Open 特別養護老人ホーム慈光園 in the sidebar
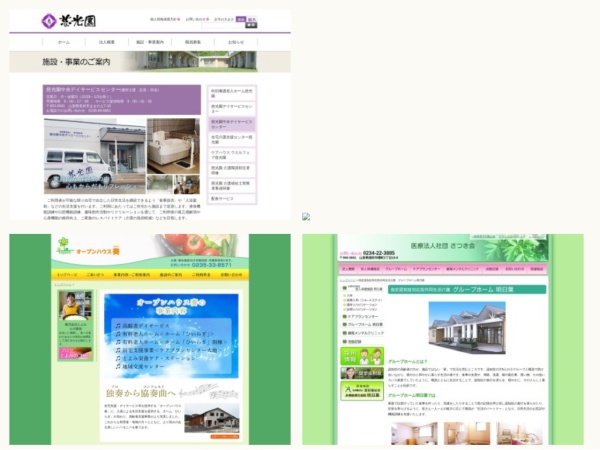600x450 pixels. tap(232, 93)
